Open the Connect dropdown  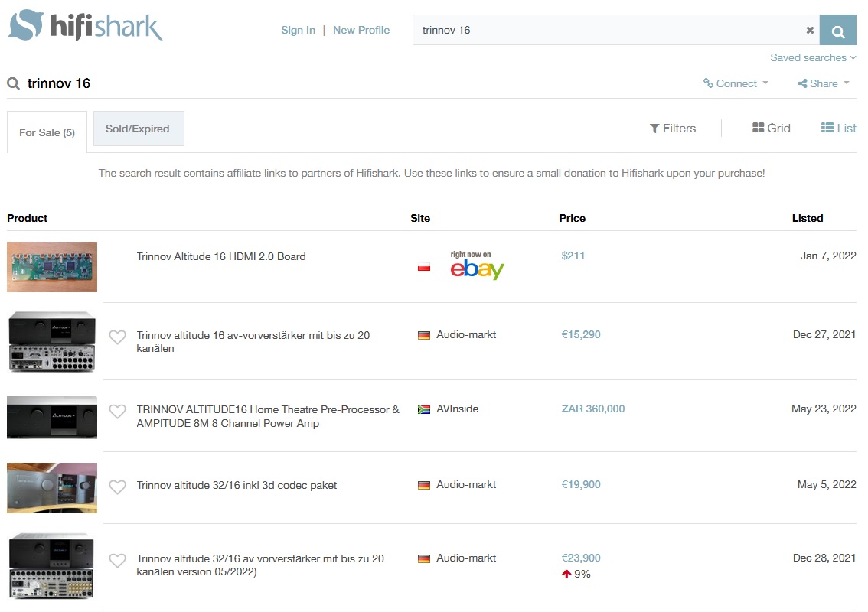(x=736, y=83)
